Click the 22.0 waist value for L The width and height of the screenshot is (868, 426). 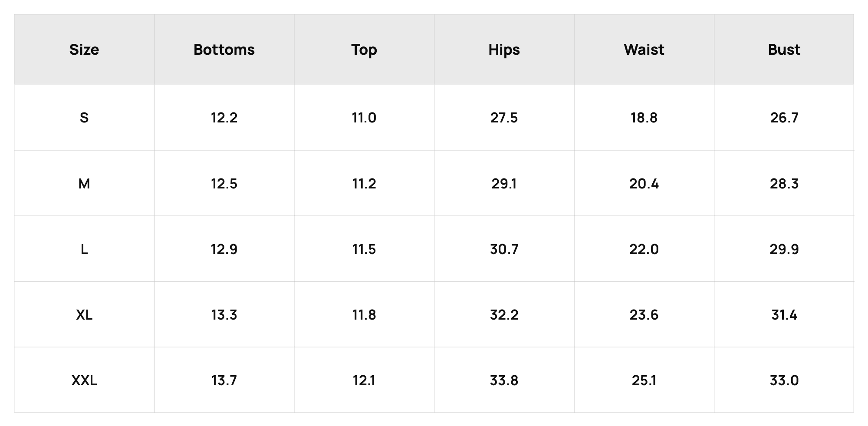tap(644, 249)
